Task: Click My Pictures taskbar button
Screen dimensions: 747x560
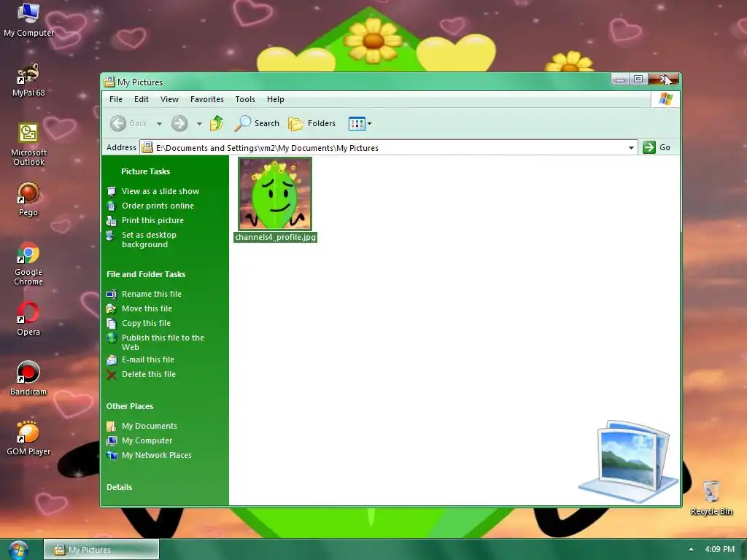Action: point(101,550)
